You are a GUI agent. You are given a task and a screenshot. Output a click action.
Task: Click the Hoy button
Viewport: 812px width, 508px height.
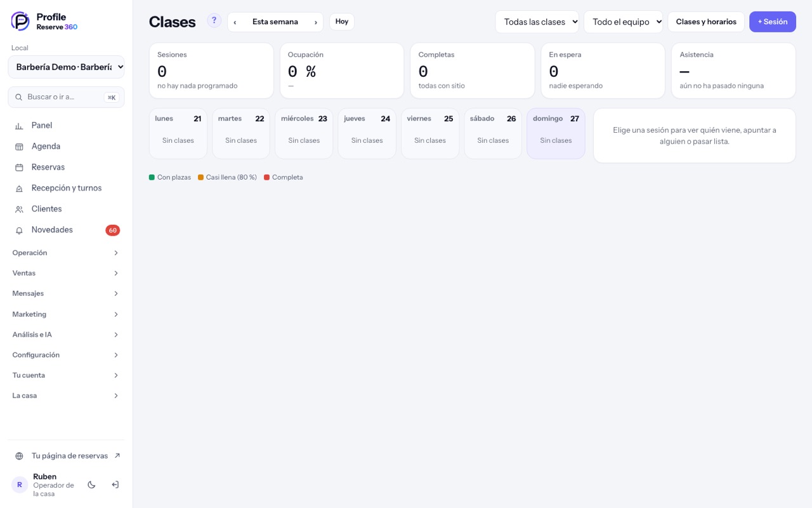(342, 22)
